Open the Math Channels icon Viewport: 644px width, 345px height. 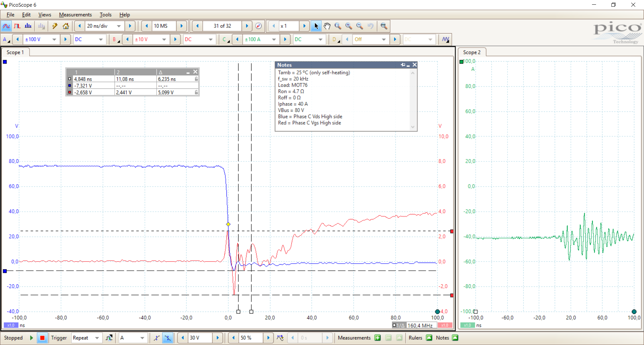tap(445, 40)
